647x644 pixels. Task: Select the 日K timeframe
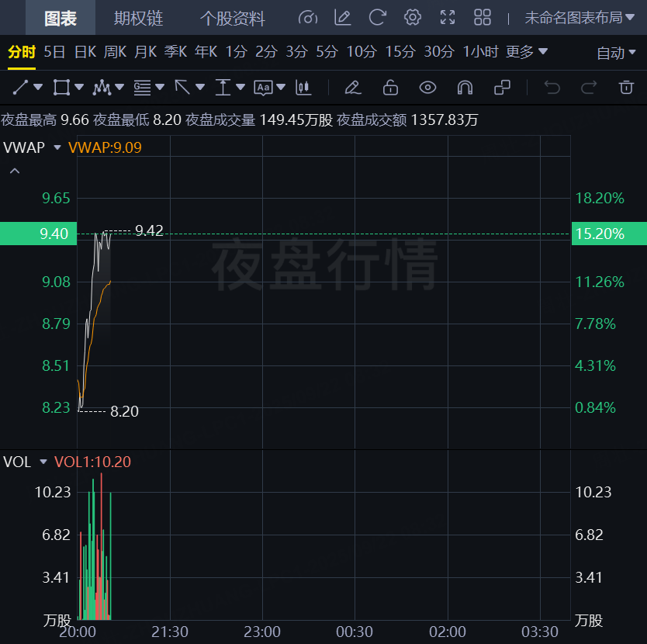tap(85, 52)
